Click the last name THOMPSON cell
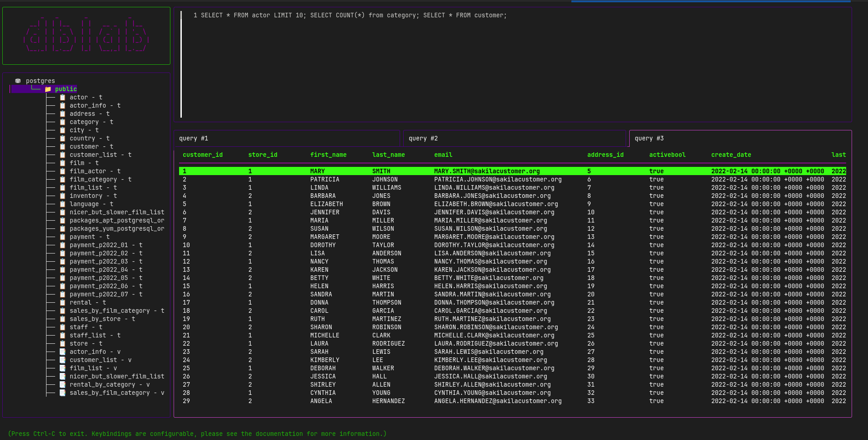 click(x=387, y=302)
